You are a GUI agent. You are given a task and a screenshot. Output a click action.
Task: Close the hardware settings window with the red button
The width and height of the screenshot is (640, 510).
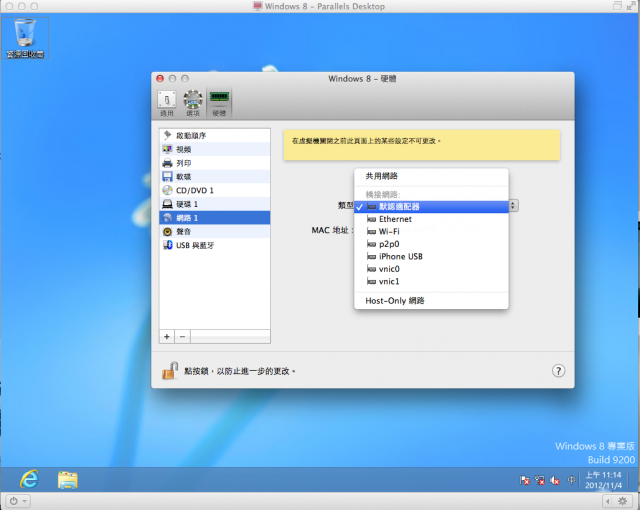tap(160, 78)
